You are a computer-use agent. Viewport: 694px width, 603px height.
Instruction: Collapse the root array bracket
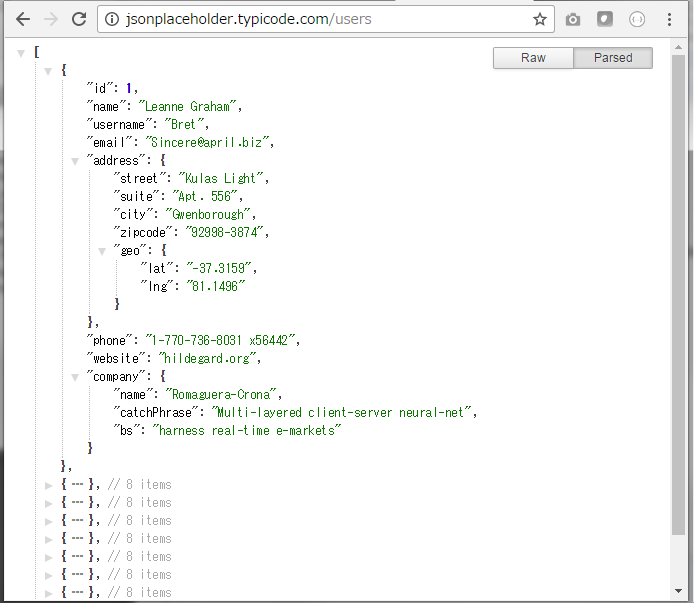coord(21,53)
